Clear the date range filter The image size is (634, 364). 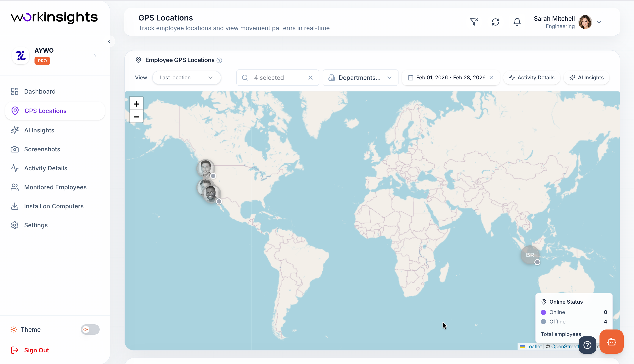[x=491, y=78]
